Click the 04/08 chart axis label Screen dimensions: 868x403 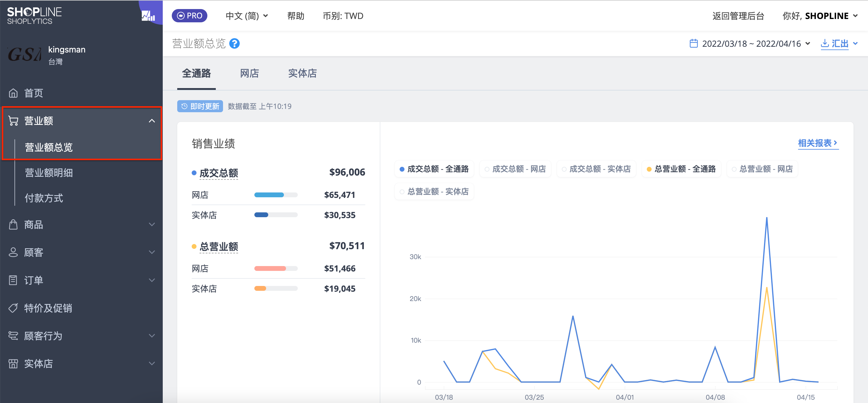point(715,397)
